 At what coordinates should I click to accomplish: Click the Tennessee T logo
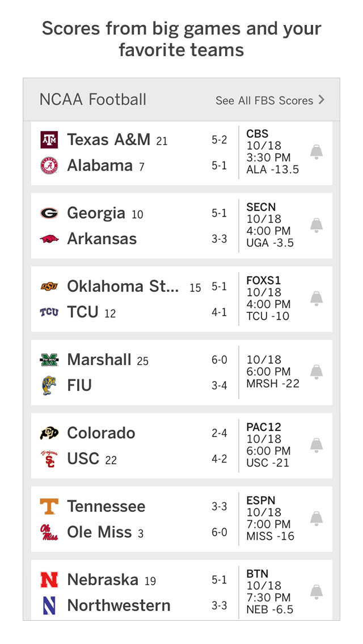[49, 506]
